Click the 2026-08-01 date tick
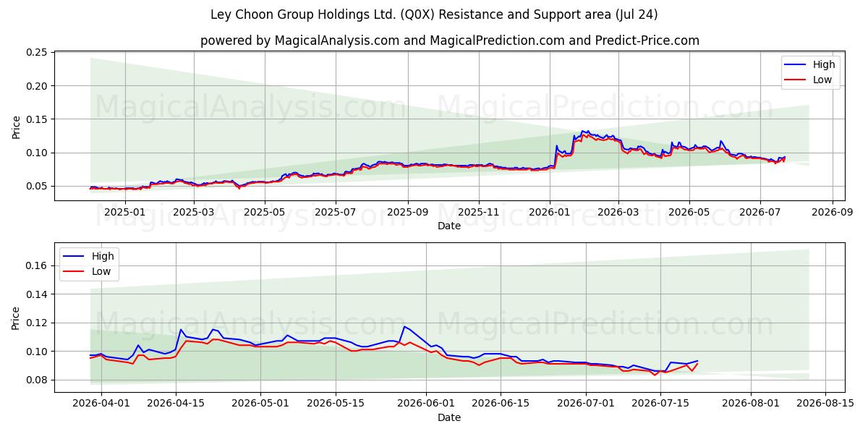Viewport: 868px width, 434px height. click(x=751, y=404)
